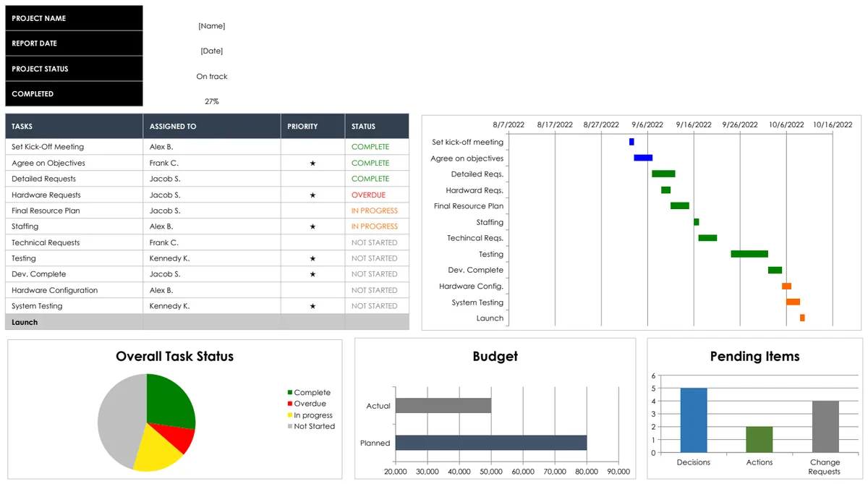Screen dimensions: 868x484
Task: Click the priority star in the Testing row
Action: [312, 258]
